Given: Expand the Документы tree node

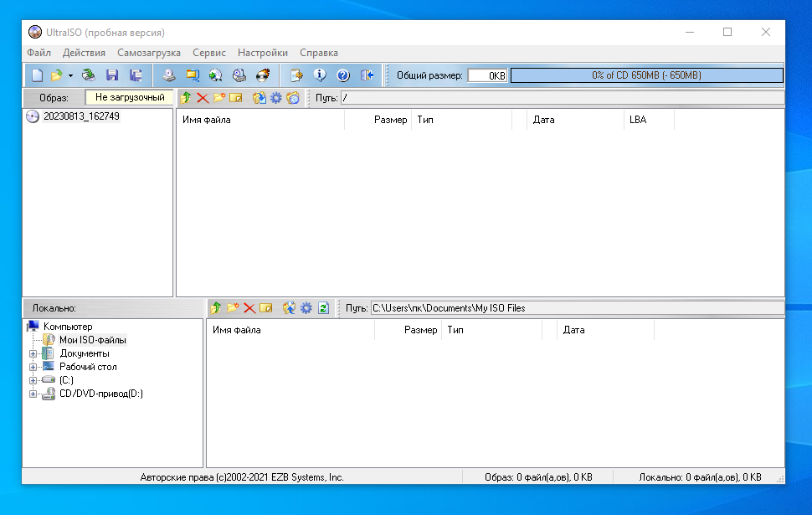Looking at the screenshot, I should point(33,354).
